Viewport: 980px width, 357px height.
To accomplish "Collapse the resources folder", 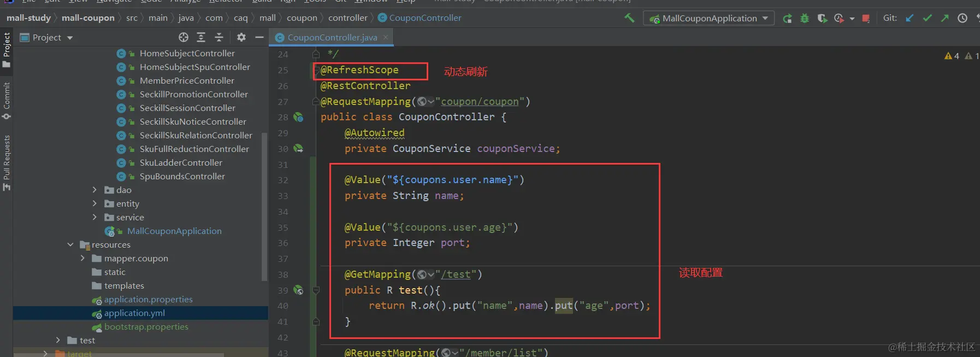I will point(70,244).
